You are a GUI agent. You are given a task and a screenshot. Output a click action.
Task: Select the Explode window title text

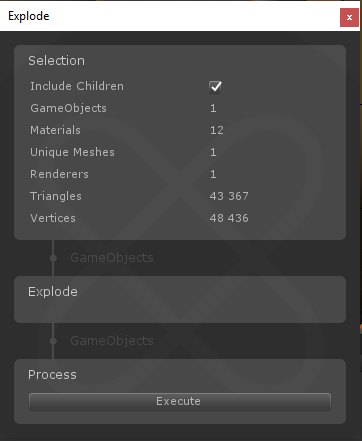29,16
